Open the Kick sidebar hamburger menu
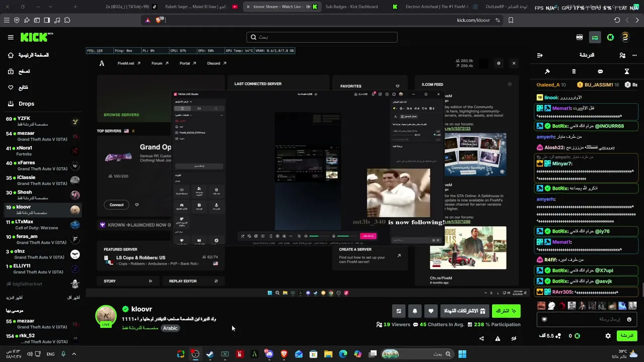Image resolution: width=644 pixels, height=362 pixels. (x=11, y=37)
